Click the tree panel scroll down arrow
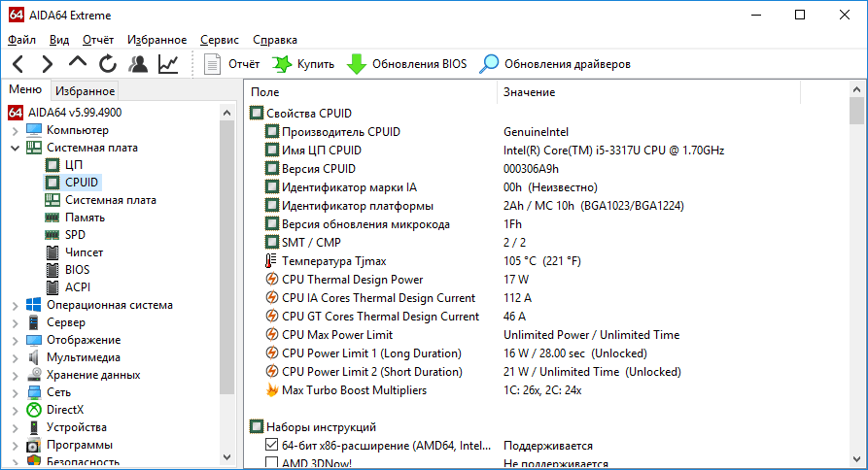The image size is (868, 470). pos(227,457)
